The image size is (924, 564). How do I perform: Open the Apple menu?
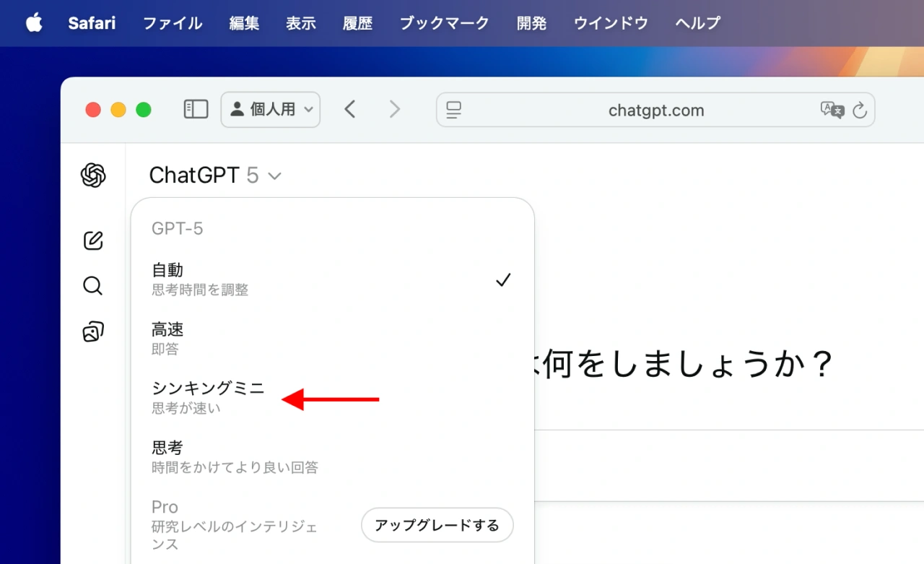point(34,23)
